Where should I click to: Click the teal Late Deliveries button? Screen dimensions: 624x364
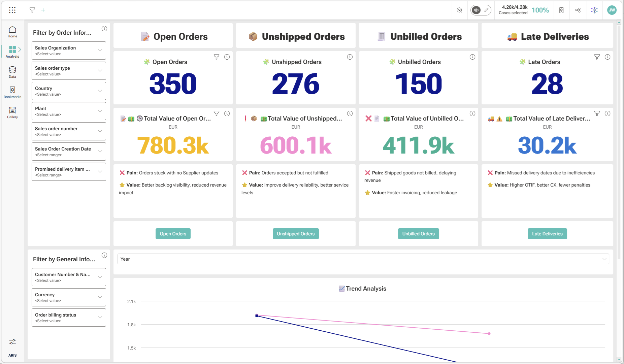pyautogui.click(x=547, y=234)
